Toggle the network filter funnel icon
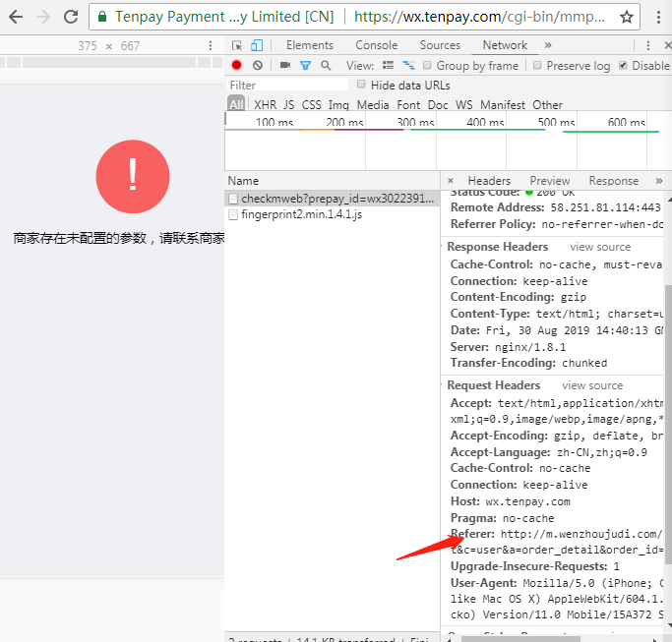 305,66
